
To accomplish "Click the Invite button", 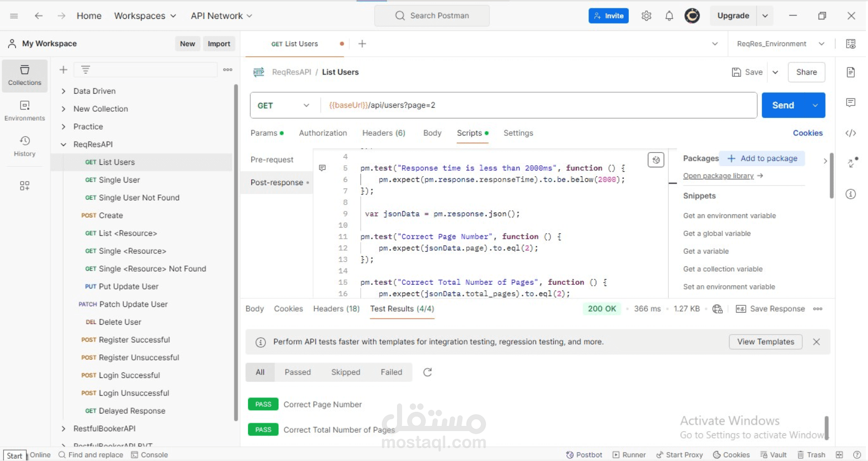I will 608,16.
